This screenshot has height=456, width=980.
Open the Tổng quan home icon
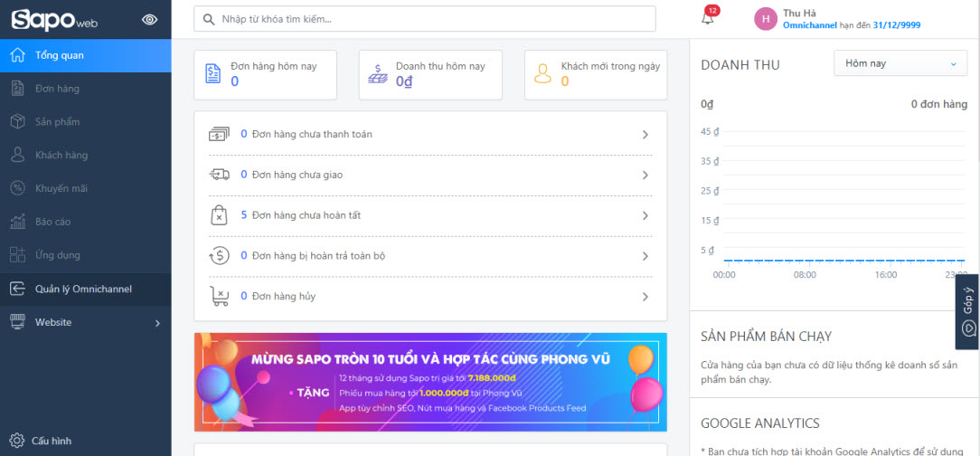pos(17,55)
